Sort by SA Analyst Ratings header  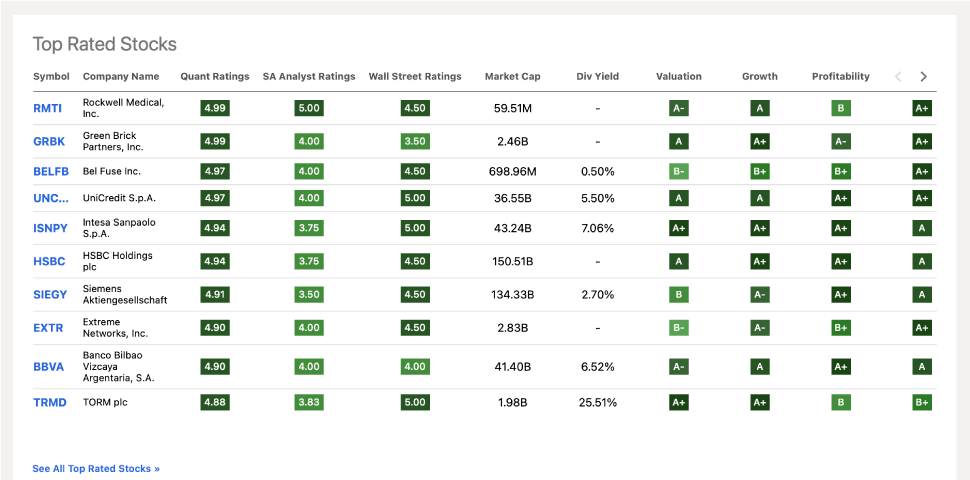tap(309, 76)
